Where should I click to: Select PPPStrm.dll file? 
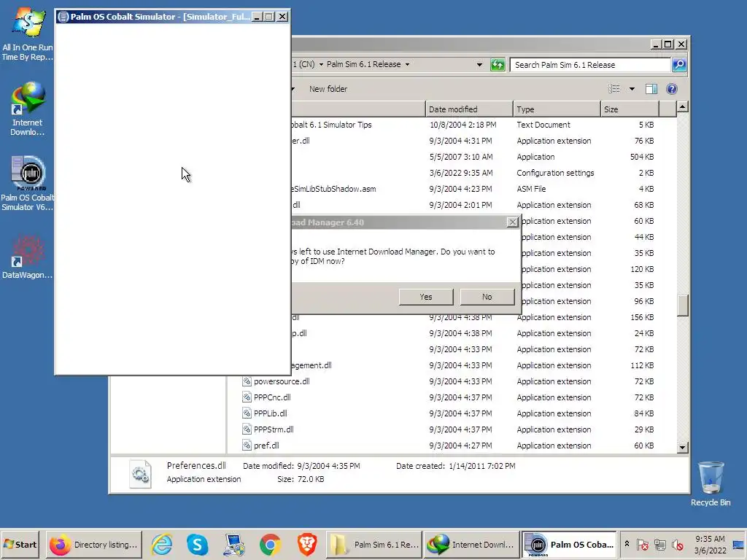tap(273, 429)
